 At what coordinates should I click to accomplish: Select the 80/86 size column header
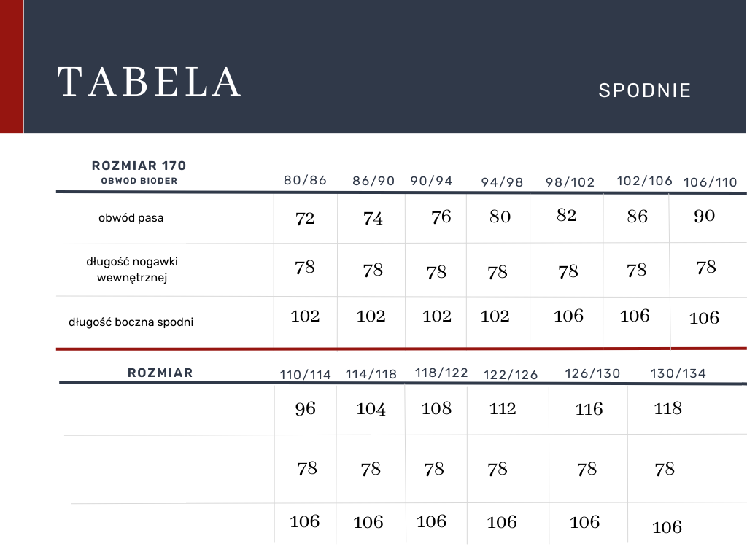point(305,180)
